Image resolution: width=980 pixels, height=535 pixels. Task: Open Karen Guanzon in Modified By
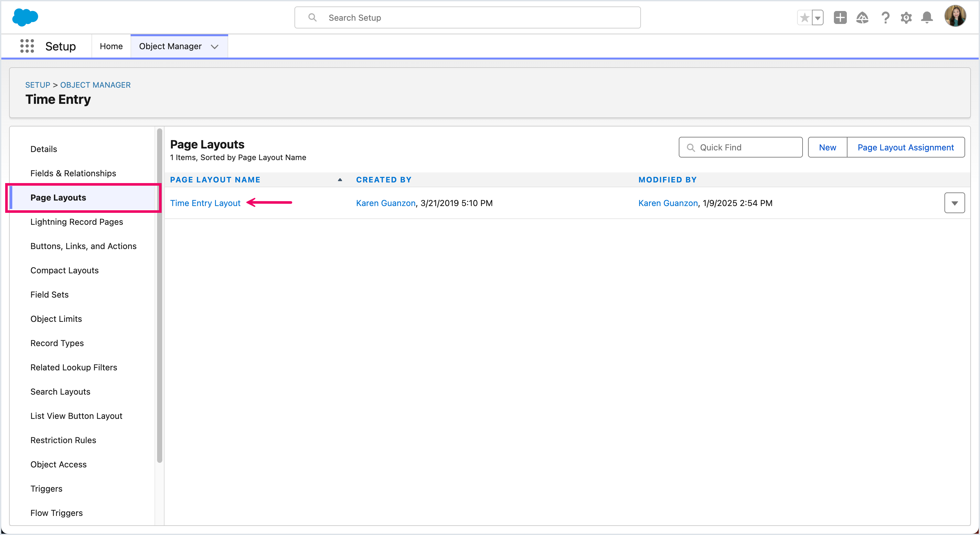tap(668, 203)
